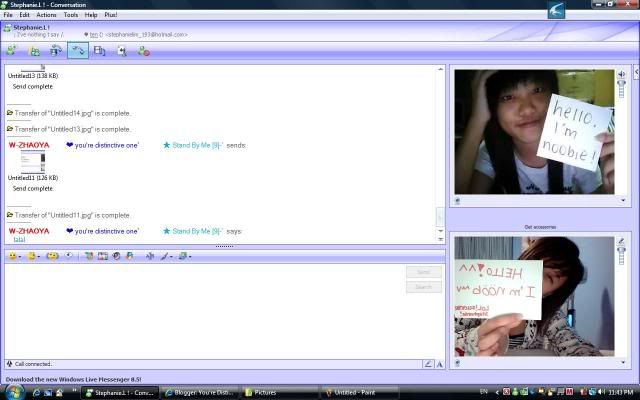Collapse the side video panel chevron
640x400 pixels.
click(636, 72)
